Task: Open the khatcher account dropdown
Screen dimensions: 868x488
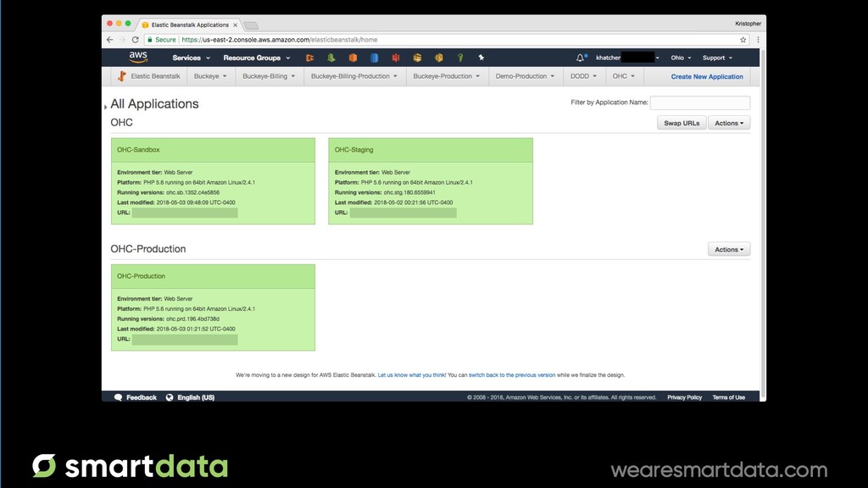Action: (627, 58)
